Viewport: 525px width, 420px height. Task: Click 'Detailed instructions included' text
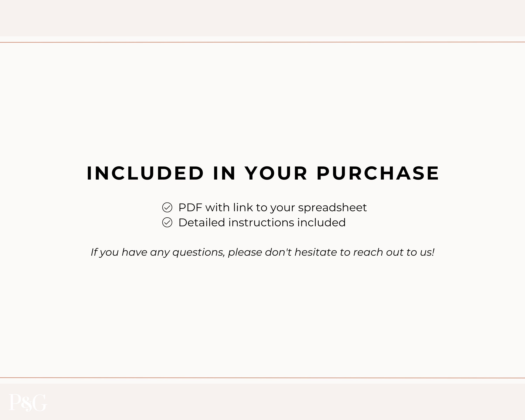pos(262,223)
